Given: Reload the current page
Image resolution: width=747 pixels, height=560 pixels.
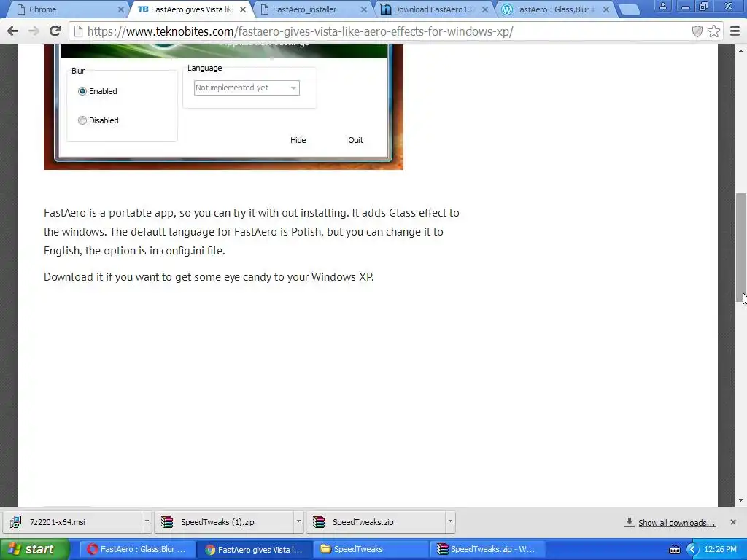Looking at the screenshot, I should tap(55, 31).
